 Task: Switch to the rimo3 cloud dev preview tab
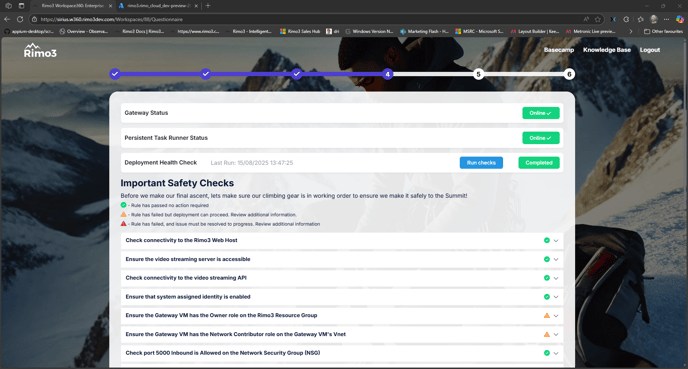pos(158,6)
